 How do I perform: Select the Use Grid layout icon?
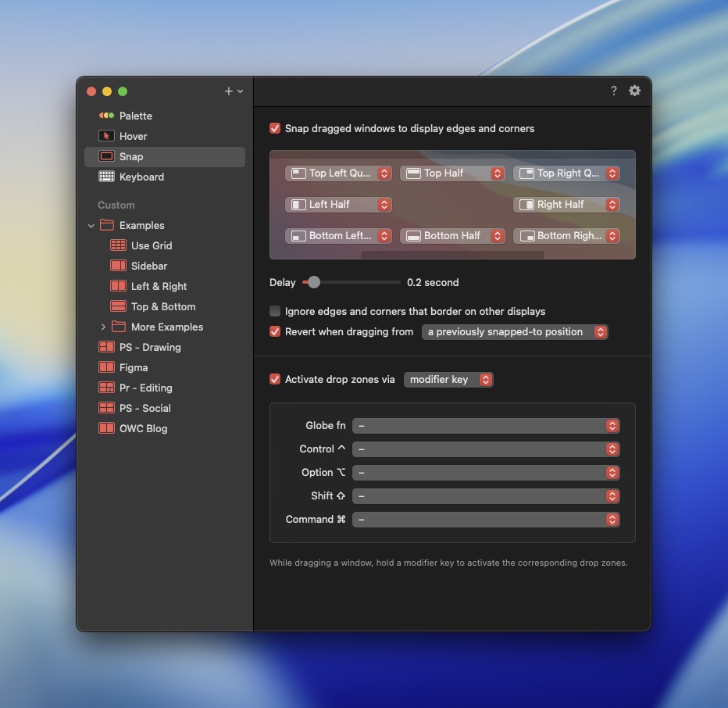(x=118, y=245)
